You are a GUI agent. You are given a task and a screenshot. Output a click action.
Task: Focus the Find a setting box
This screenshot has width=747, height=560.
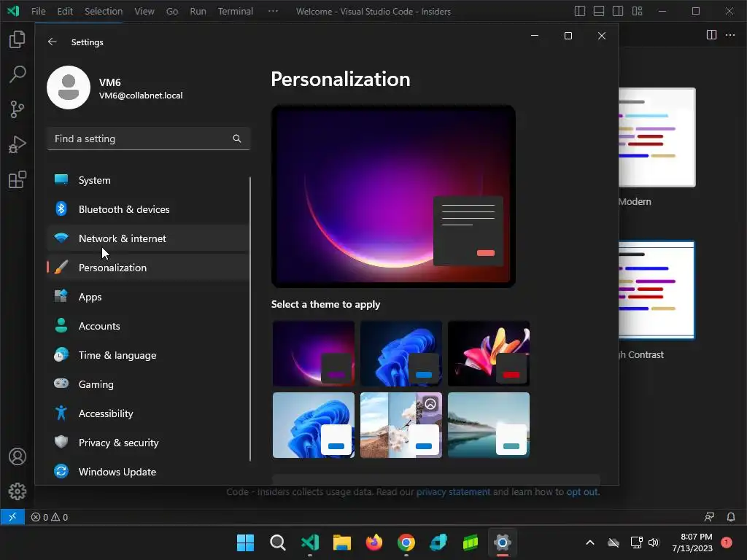tap(148, 139)
